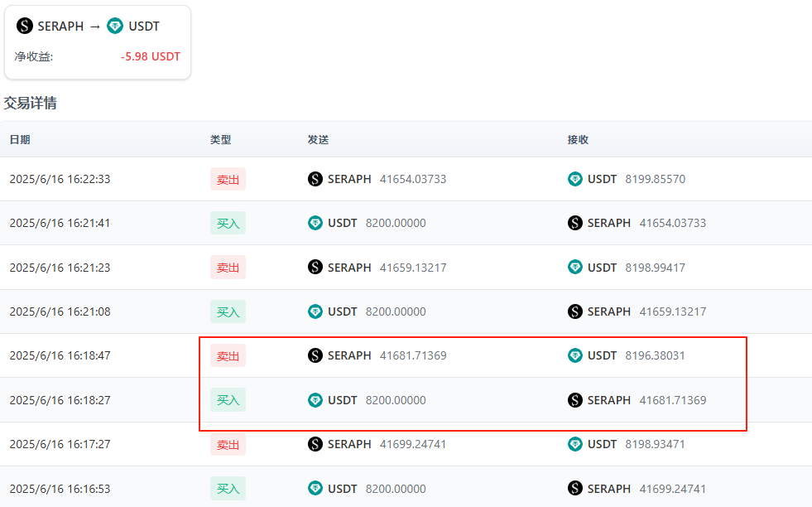Click SERAPH icon in 16:16:53 receive cell
The height and width of the screenshot is (507, 812).
(x=575, y=488)
